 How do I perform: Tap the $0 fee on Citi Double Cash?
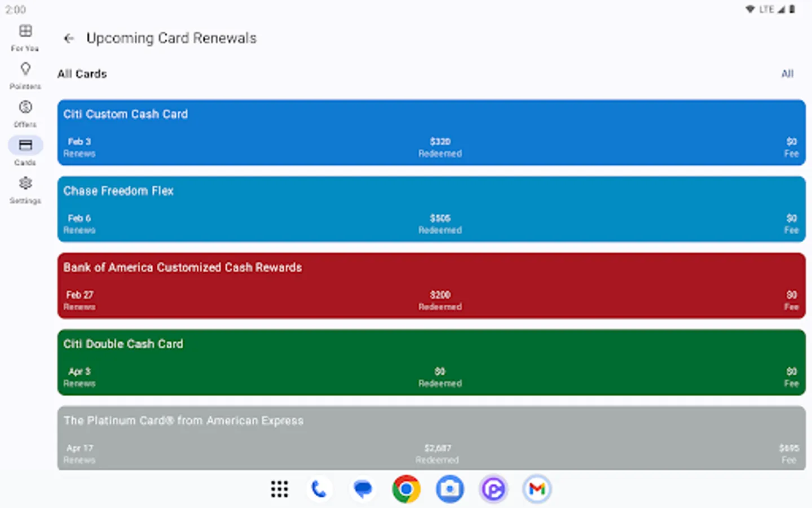pos(792,371)
